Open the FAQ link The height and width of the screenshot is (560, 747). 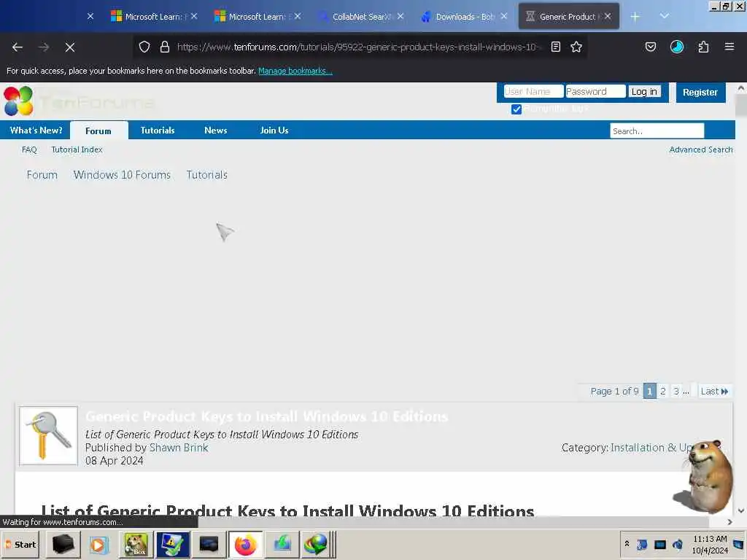point(29,149)
